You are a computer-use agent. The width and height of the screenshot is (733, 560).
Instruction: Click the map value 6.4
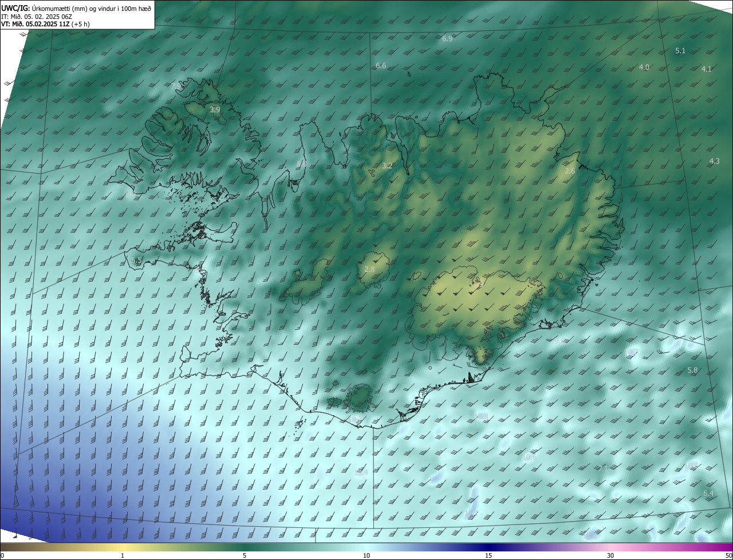point(708,494)
